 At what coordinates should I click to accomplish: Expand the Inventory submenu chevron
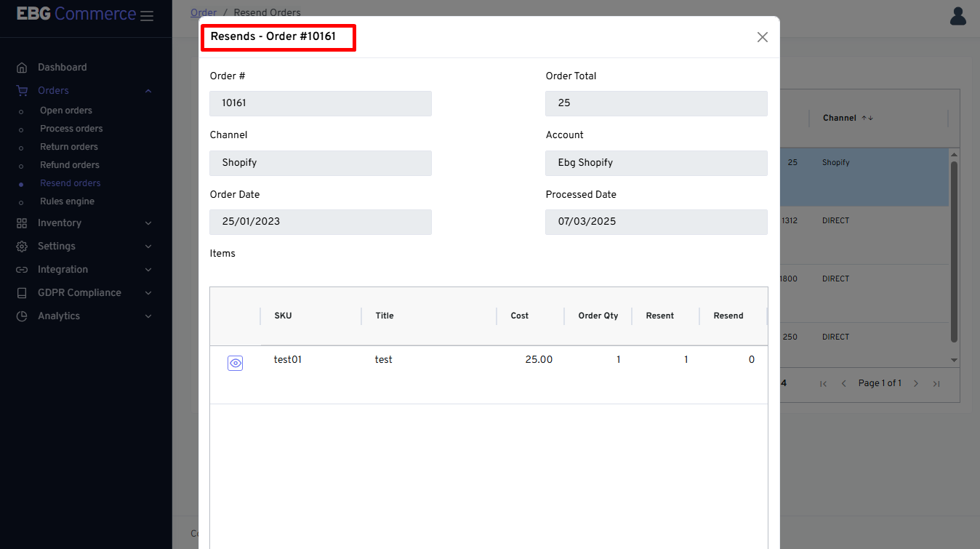148,223
